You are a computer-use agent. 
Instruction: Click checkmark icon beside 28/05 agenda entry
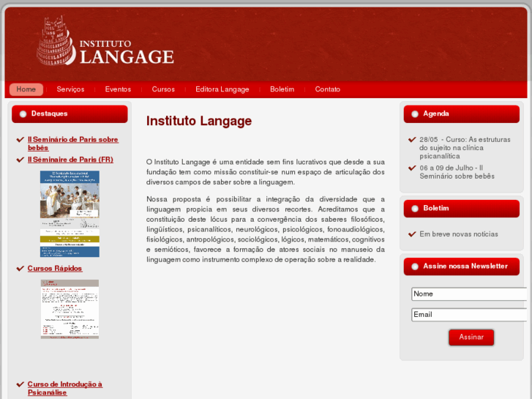pos(412,140)
